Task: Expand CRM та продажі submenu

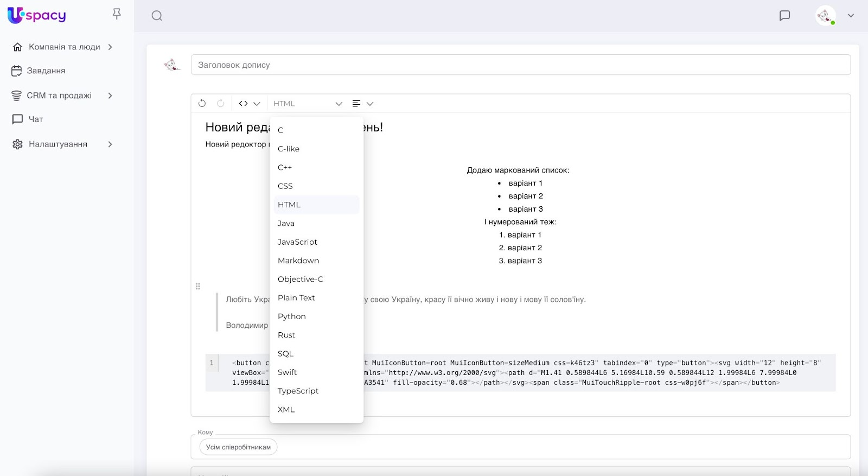Action: 110,96
